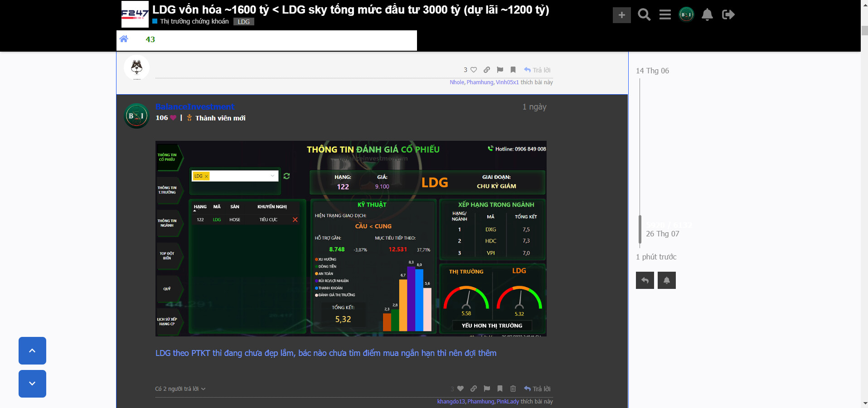Screen dimensions: 868x408
Task: Expand Có 2 người trả lời replies
Action: coord(180,389)
